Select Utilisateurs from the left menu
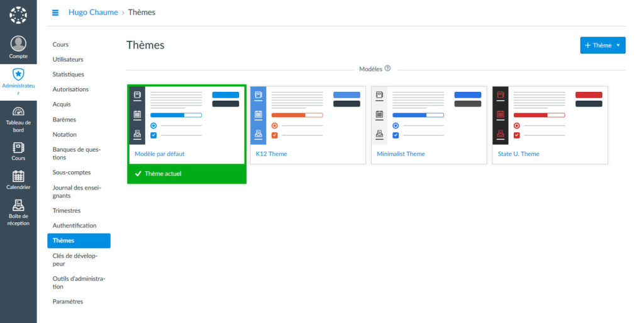This screenshot has height=323, width=644. pos(68,59)
